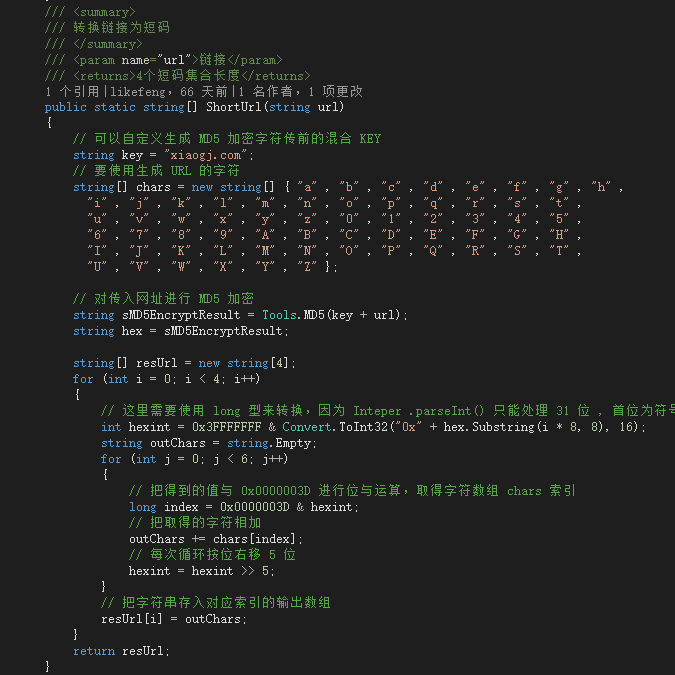This screenshot has height=675, width=675.
Task: Click the Convert class name before ToInt32
Action: pos(306,427)
